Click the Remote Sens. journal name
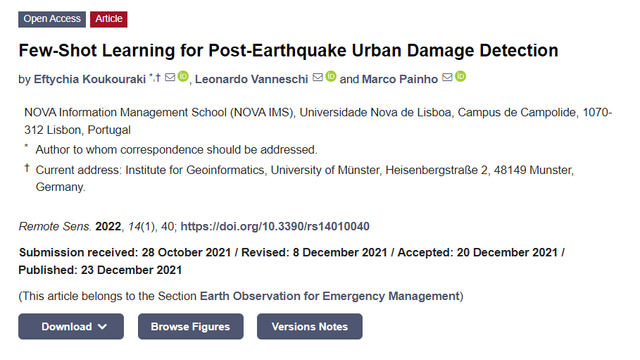The height and width of the screenshot is (360, 640). (55, 227)
